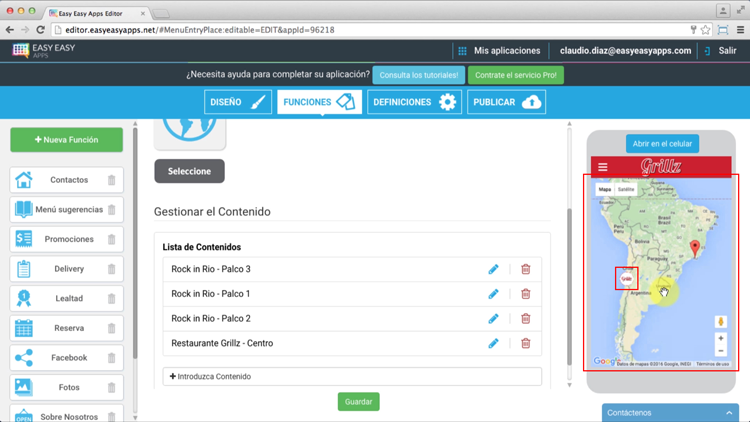Click trash icon next to Contactos function
This screenshot has height=422, width=750.
point(111,180)
